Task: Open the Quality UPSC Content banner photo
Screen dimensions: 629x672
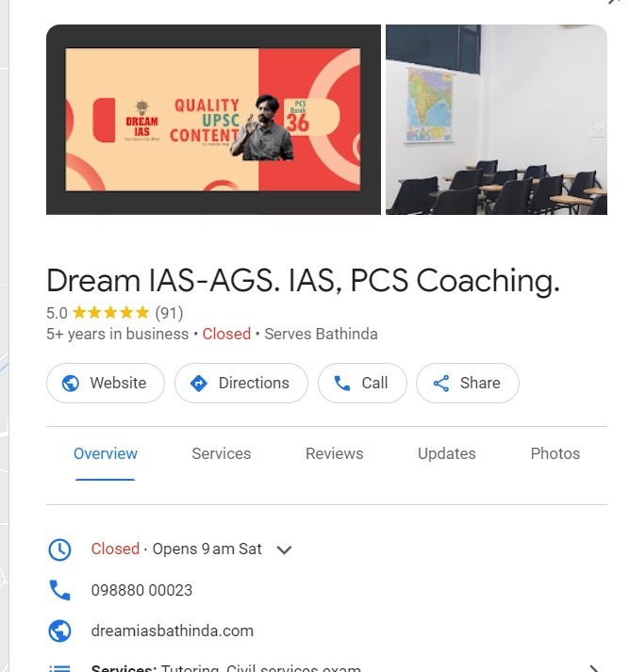Action: (213, 120)
